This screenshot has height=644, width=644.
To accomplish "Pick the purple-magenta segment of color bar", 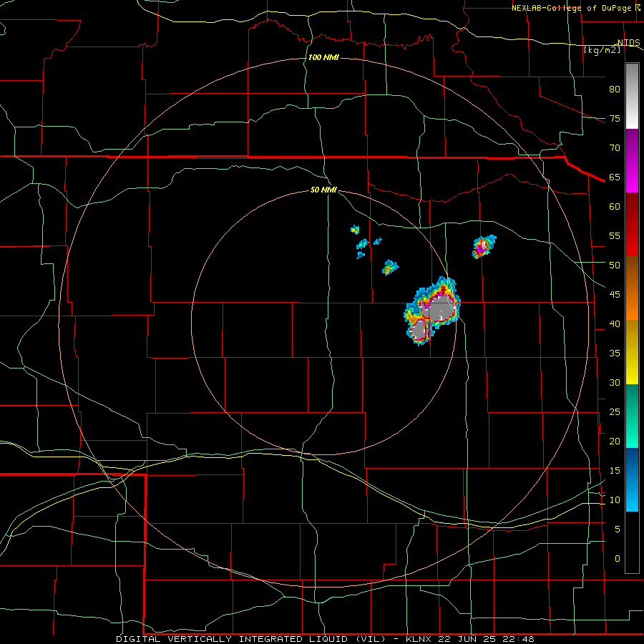I will coord(632,160).
